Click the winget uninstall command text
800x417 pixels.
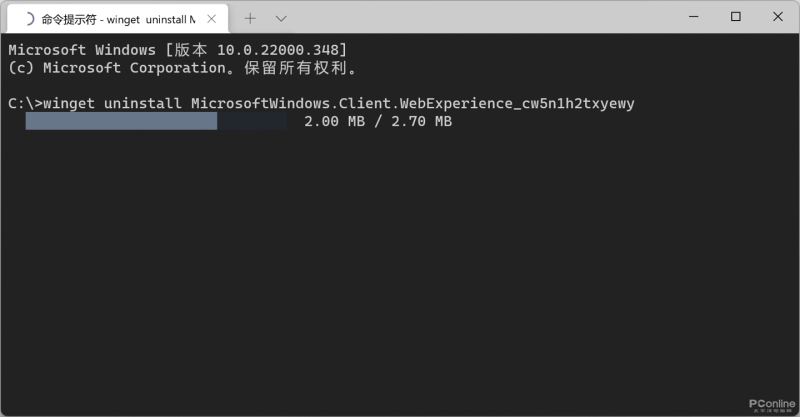click(x=112, y=103)
